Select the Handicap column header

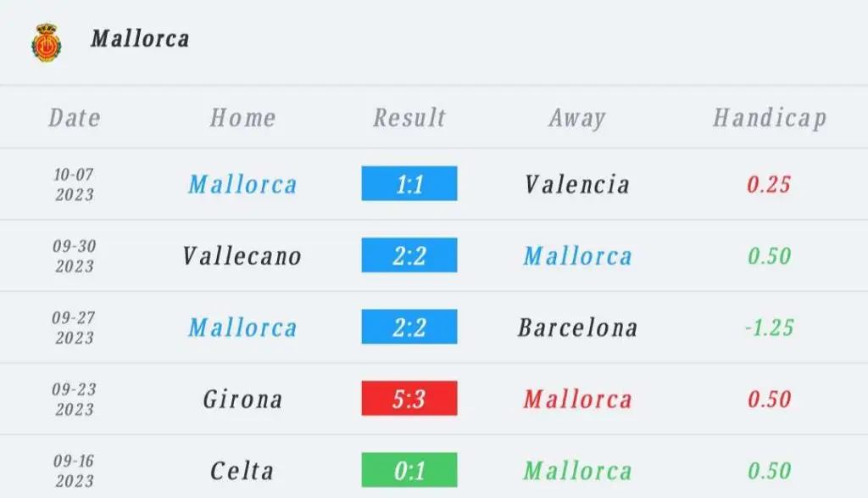(770, 118)
